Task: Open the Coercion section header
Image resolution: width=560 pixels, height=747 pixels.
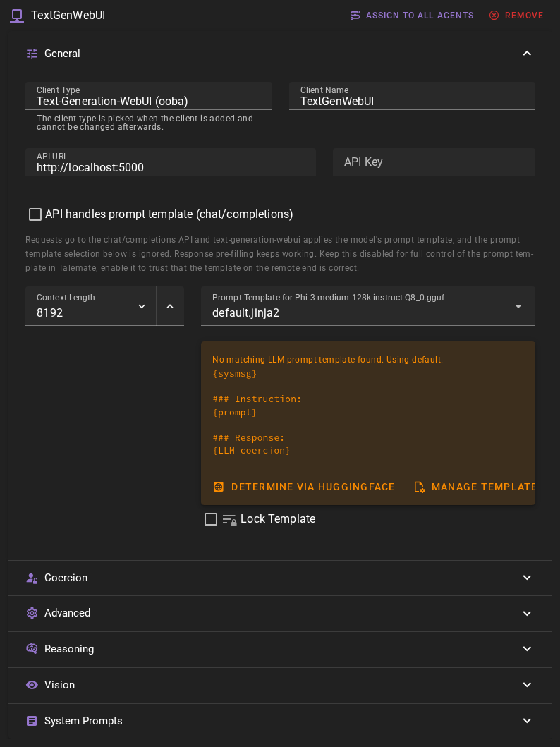Action: (280, 578)
